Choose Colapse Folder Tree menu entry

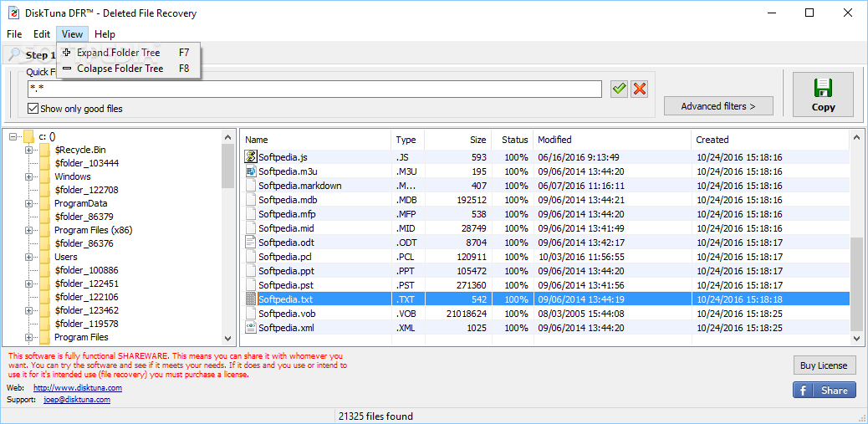(x=129, y=69)
